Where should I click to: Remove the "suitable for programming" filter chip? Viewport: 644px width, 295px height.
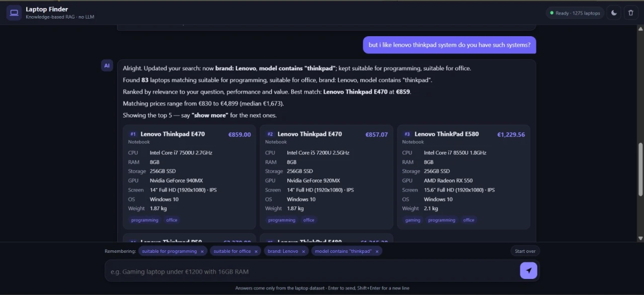click(202, 251)
